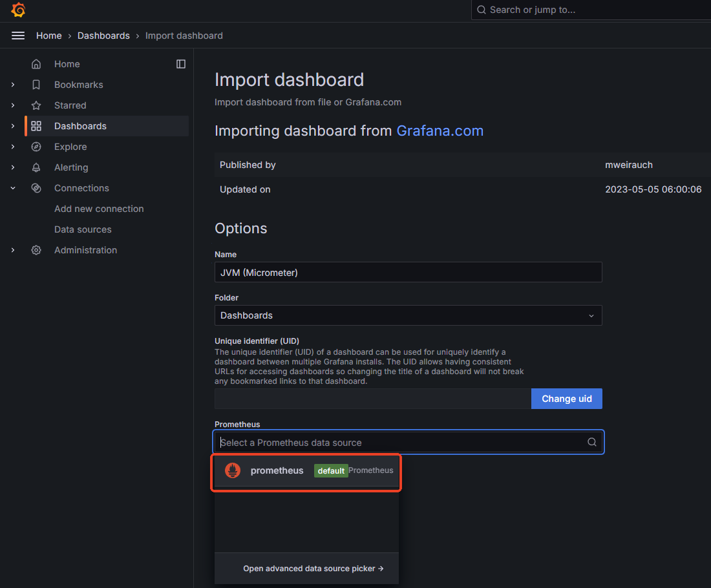Image resolution: width=711 pixels, height=588 pixels.
Task: Open advanced data source picker
Action: (x=313, y=569)
